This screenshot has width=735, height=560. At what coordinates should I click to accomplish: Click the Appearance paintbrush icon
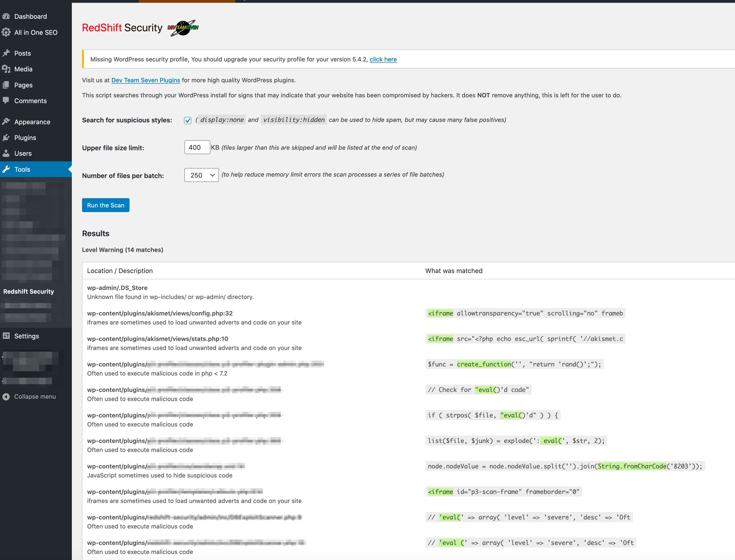click(x=6, y=122)
